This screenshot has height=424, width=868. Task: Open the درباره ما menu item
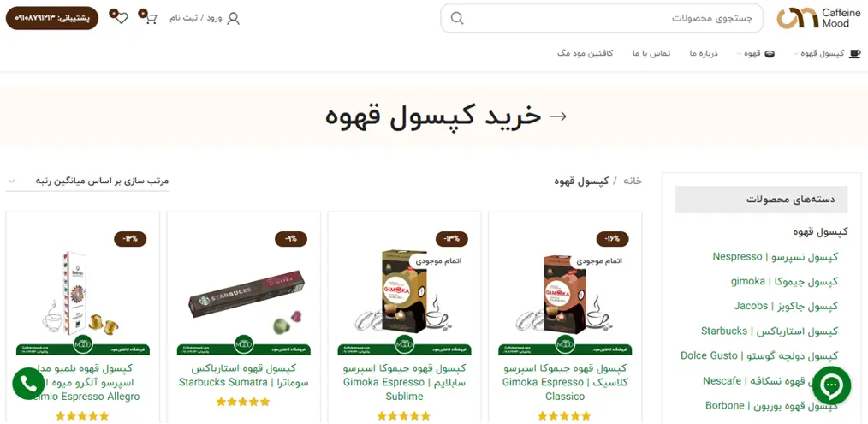point(704,54)
